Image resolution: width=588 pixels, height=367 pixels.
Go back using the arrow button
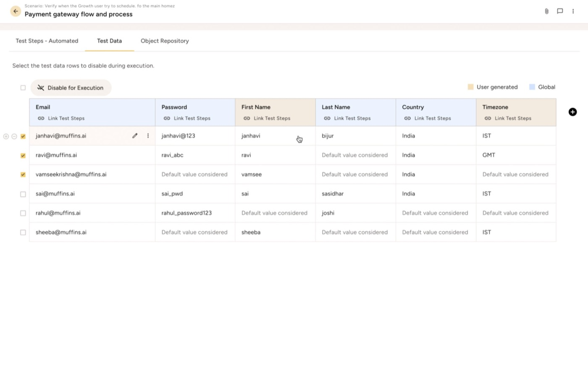[16, 11]
